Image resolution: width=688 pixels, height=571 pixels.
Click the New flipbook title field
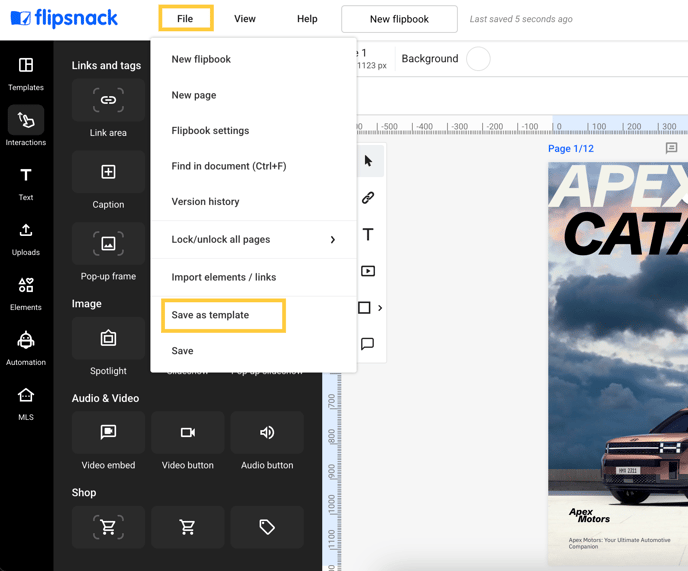tap(399, 19)
